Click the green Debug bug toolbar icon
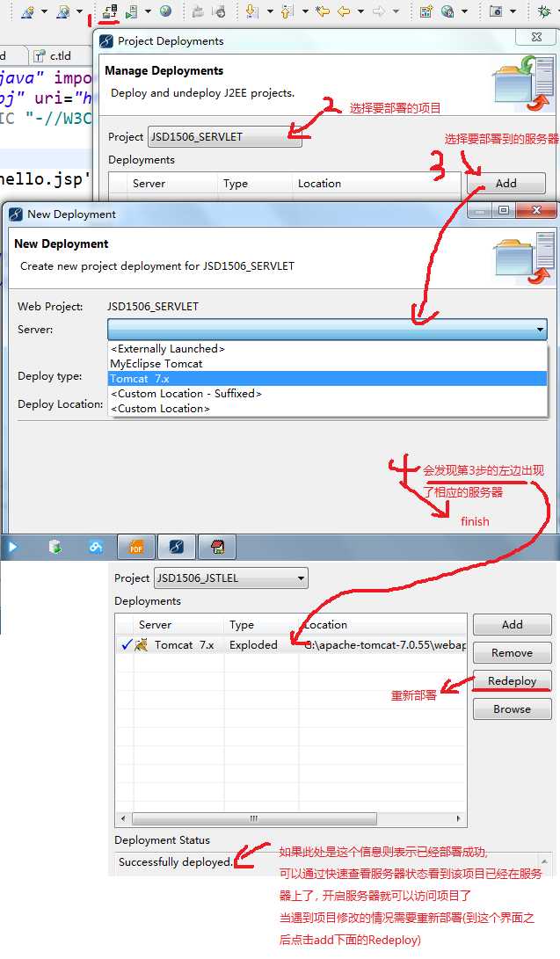560x959 pixels. 543,11
